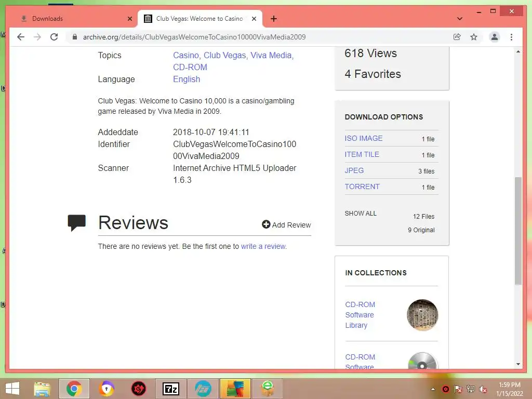
Task: Open the CD-ROM topic link
Action: pyautogui.click(x=190, y=67)
